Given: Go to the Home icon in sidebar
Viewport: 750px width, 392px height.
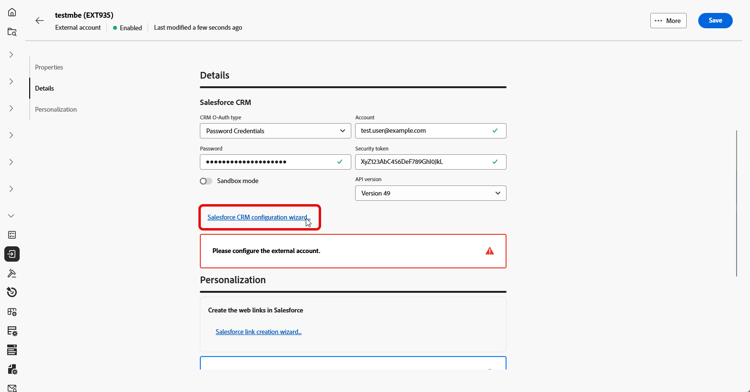Looking at the screenshot, I should tap(12, 12).
